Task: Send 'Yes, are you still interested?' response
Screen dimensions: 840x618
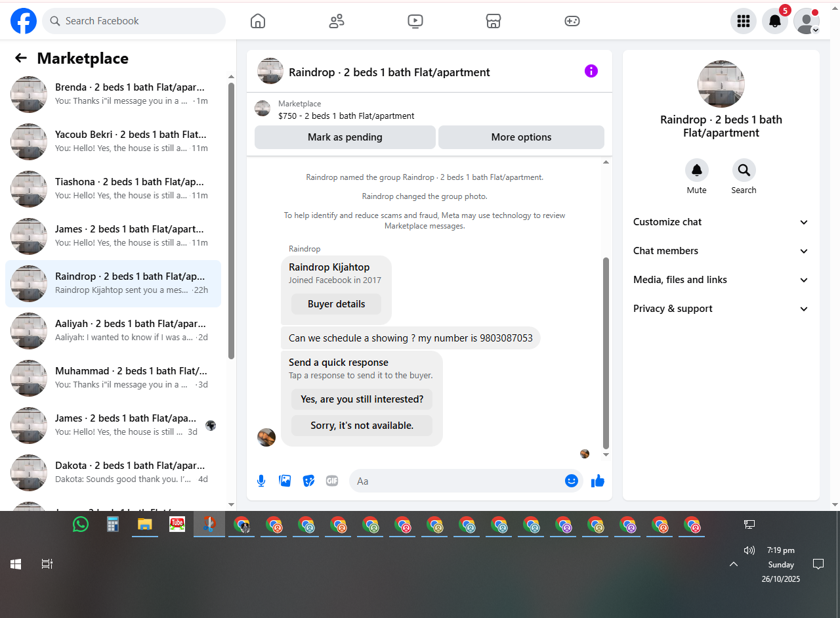Action: pyautogui.click(x=362, y=399)
